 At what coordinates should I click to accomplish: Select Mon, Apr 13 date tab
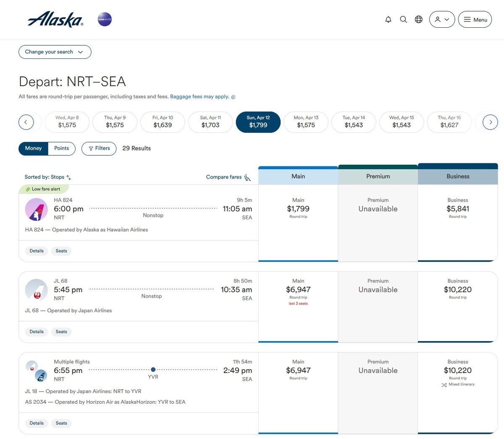306,122
